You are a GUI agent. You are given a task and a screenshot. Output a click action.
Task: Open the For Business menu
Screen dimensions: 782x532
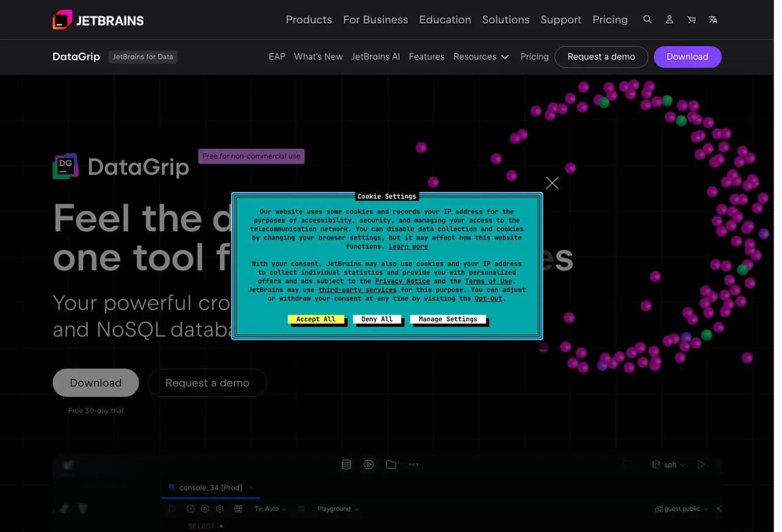click(x=376, y=20)
